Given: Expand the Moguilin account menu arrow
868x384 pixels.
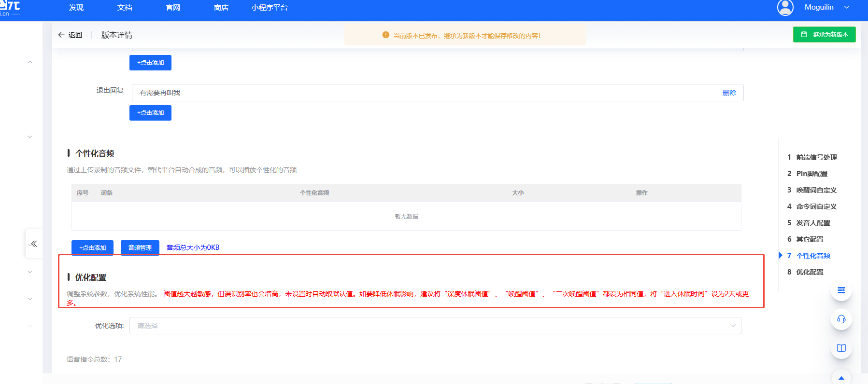Looking at the screenshot, I should point(847,7).
